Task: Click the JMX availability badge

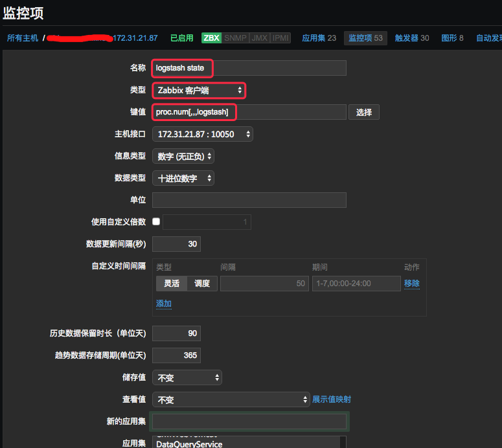Action: click(259, 38)
